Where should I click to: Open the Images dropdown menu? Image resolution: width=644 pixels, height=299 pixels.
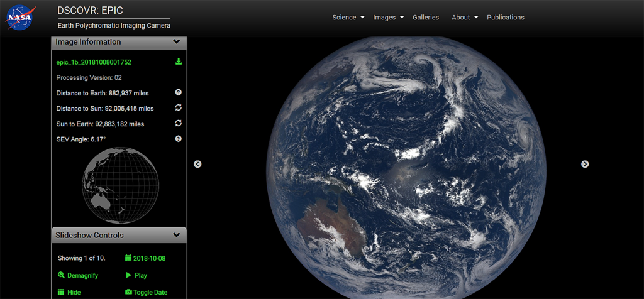pyautogui.click(x=388, y=18)
